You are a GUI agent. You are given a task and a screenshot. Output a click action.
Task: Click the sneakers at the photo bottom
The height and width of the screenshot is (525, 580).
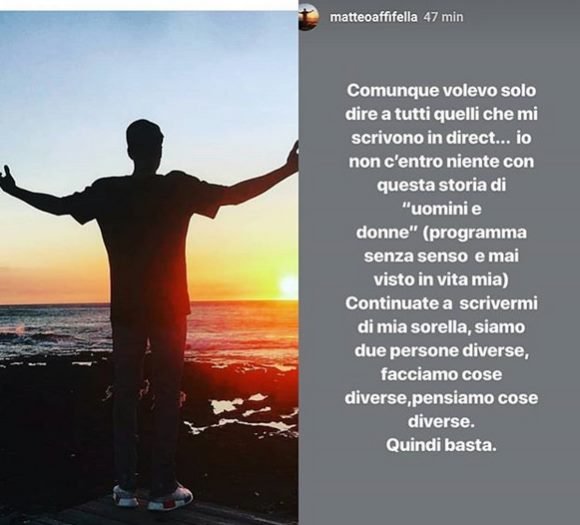[x=152, y=497]
